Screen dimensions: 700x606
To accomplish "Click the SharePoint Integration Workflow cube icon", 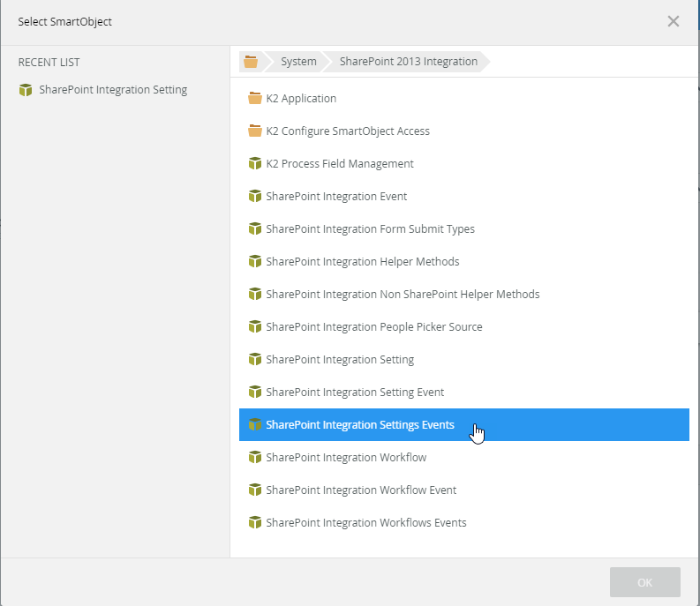I will (255, 458).
